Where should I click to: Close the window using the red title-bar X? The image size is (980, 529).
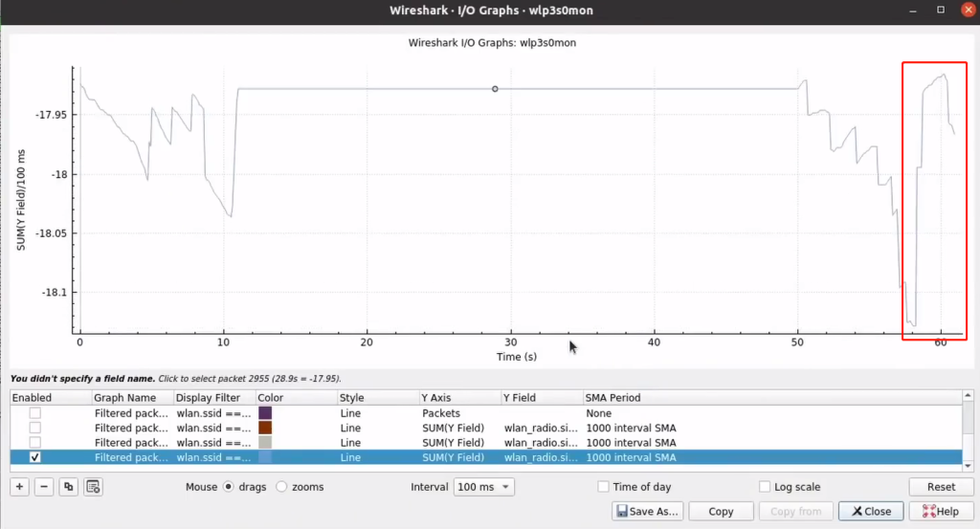click(969, 10)
